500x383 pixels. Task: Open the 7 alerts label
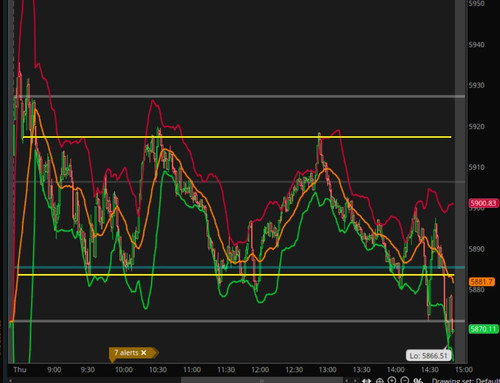[x=126, y=353]
